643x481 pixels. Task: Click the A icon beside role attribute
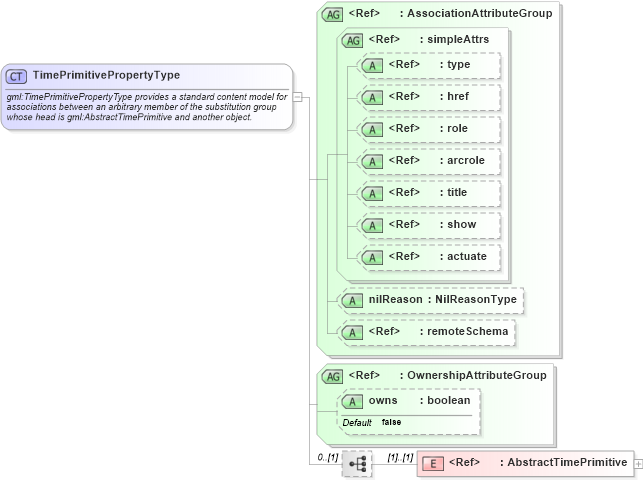coord(372,130)
